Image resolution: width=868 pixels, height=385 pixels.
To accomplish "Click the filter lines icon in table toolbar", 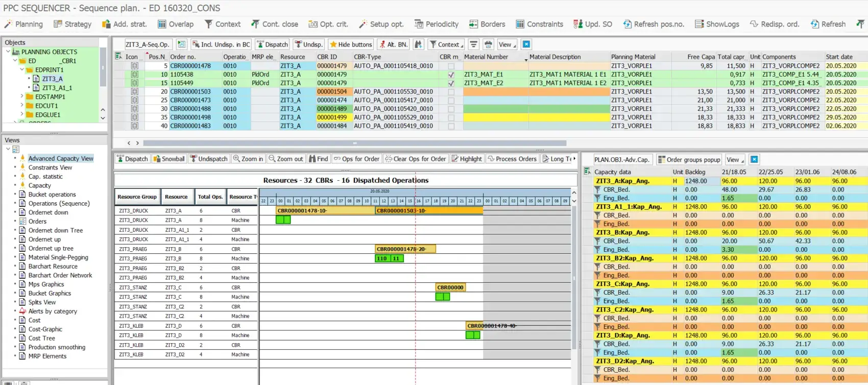I will [473, 44].
